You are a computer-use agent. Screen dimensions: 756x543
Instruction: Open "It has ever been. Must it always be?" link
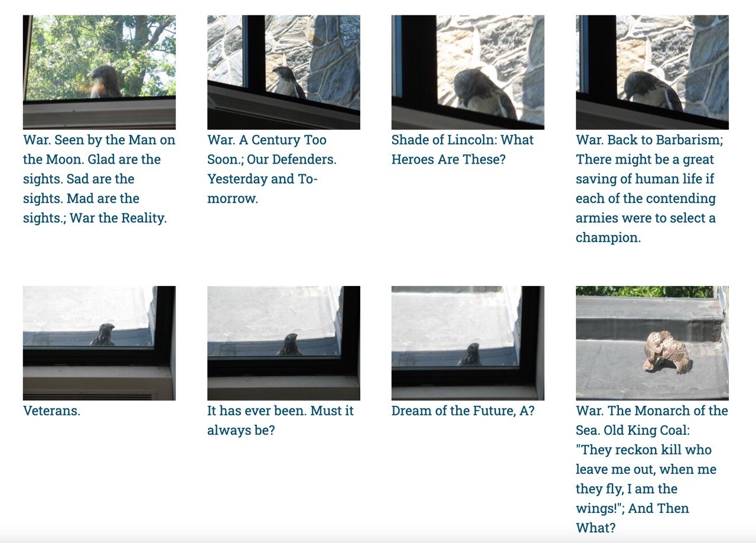tap(281, 420)
